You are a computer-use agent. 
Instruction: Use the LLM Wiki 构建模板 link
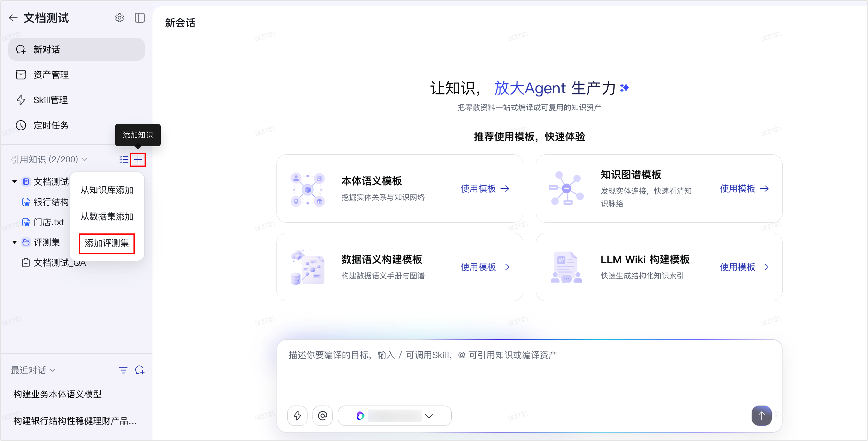point(744,267)
